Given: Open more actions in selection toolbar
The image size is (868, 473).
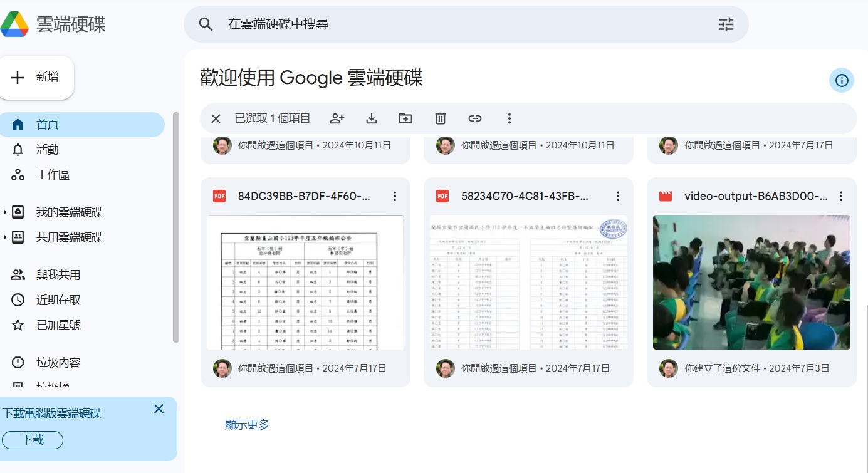Looking at the screenshot, I should click(x=510, y=118).
